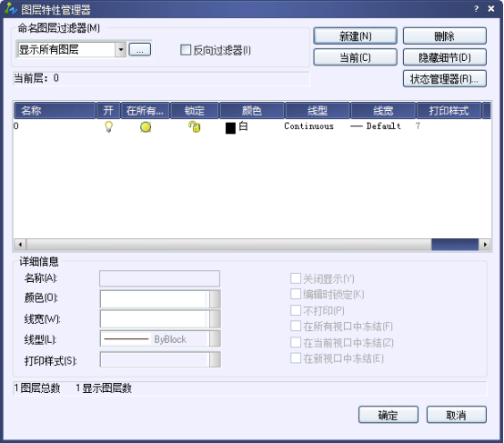This screenshot has height=443, width=504.
Task: Check 在所有视口中冻结(F) checkbox
Action: [296, 326]
